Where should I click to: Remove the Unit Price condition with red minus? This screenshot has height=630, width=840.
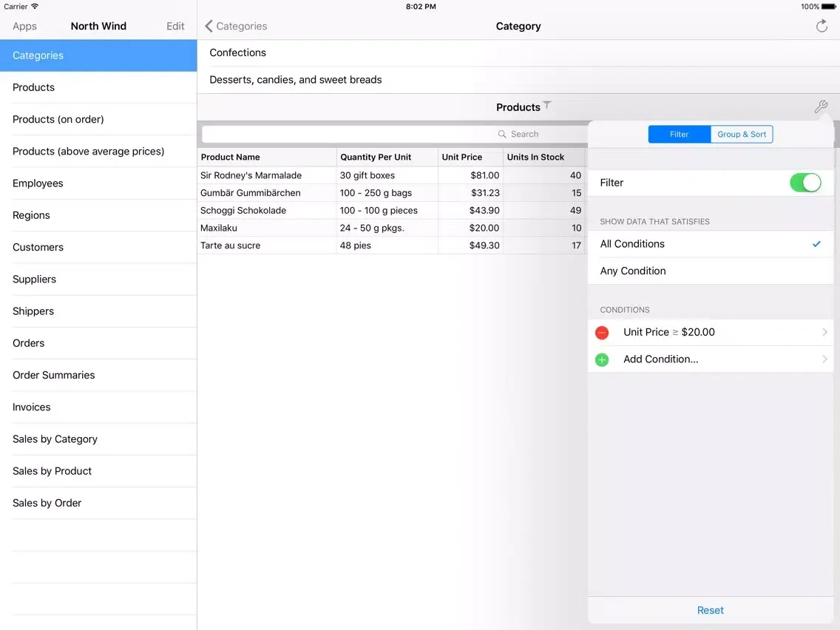(x=602, y=333)
